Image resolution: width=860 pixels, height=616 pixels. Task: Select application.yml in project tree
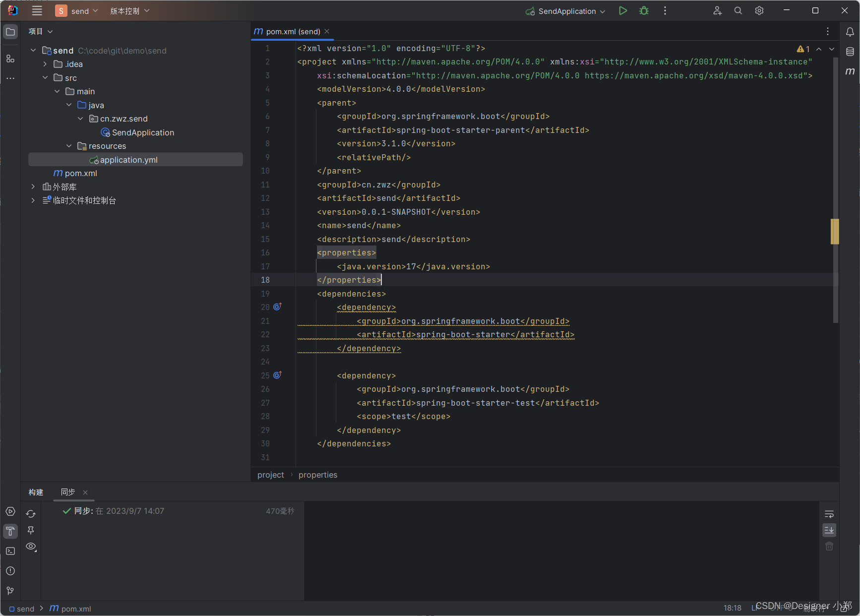(x=135, y=159)
